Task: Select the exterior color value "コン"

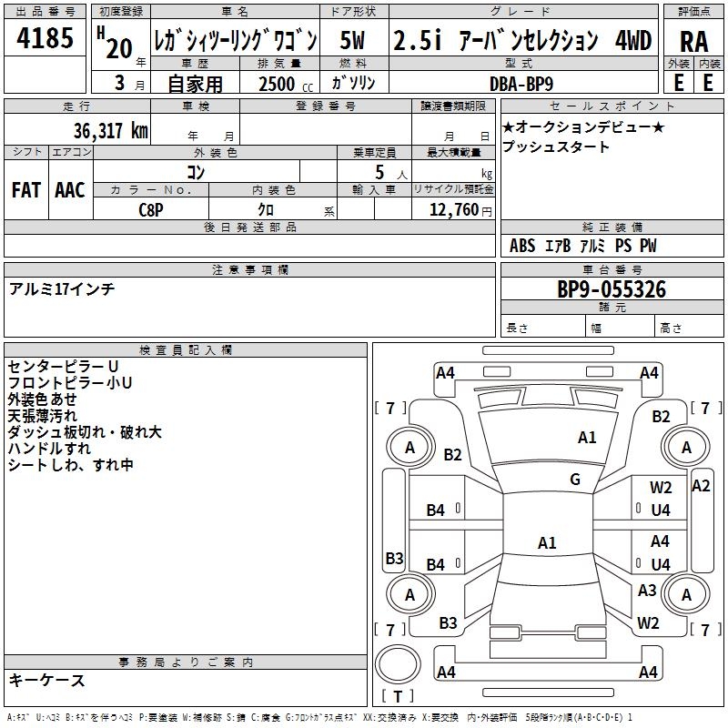Action: coord(196,172)
